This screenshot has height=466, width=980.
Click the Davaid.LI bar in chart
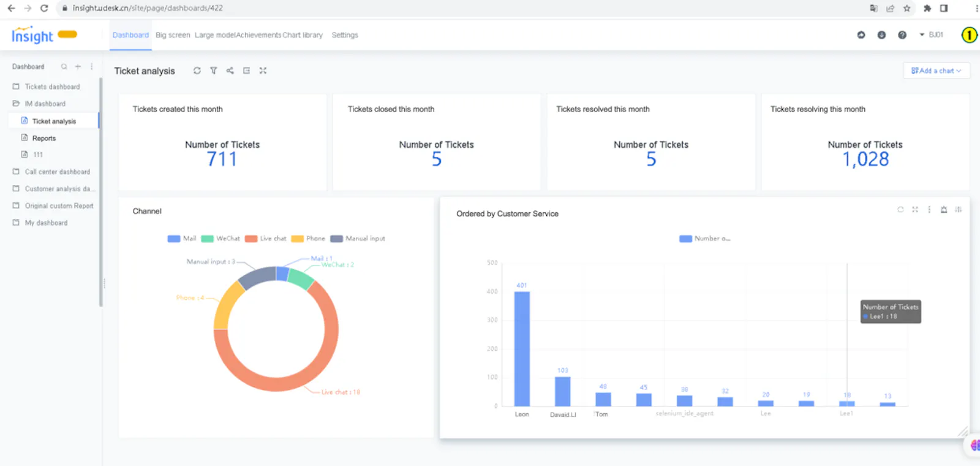coord(562,391)
